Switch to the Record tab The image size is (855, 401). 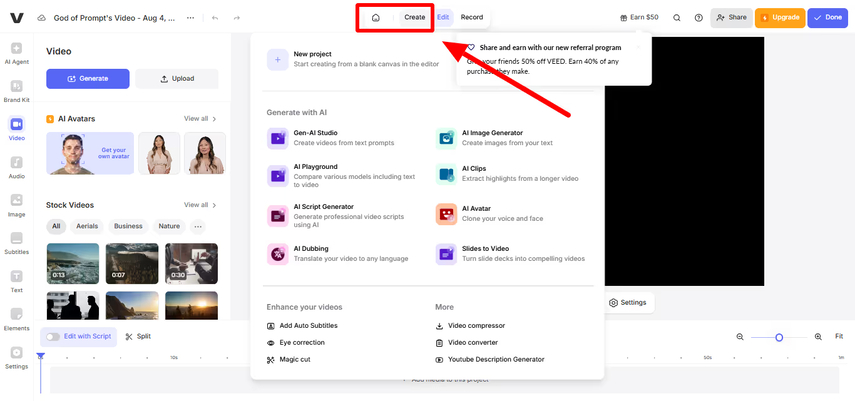(x=471, y=17)
